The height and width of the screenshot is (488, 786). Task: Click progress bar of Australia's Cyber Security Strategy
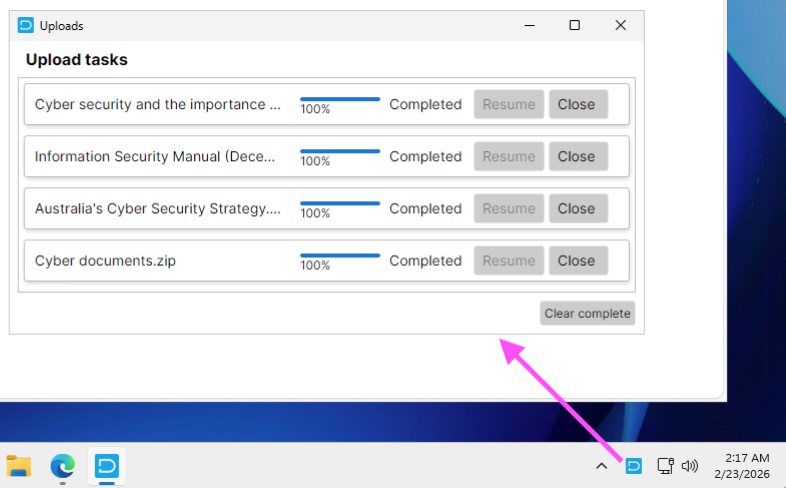[x=340, y=203]
